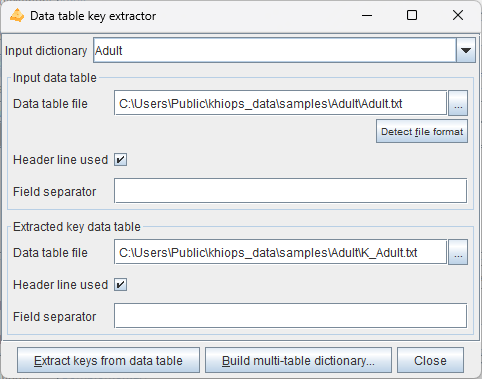This screenshot has width=482, height=379.
Task: Expand the Input dictionary dropdown arrow
Action: 466,50
